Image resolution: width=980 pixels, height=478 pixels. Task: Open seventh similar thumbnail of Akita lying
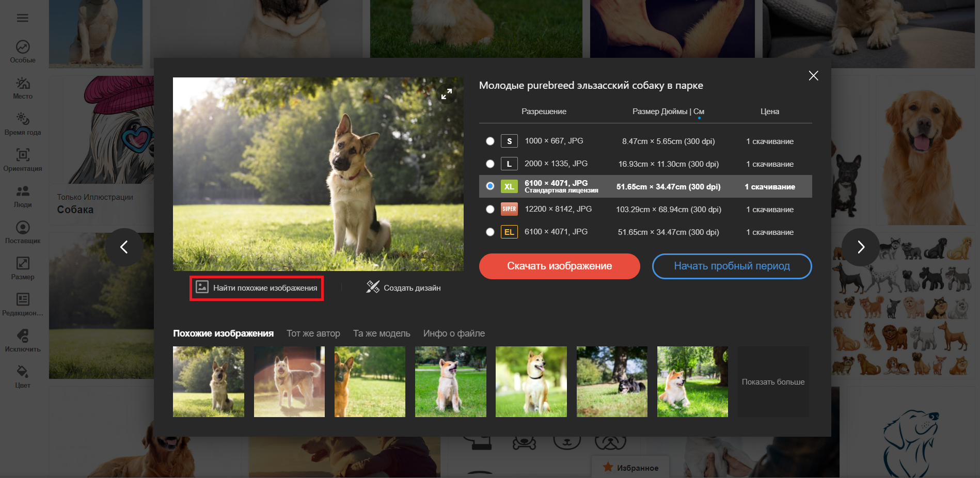click(x=692, y=381)
